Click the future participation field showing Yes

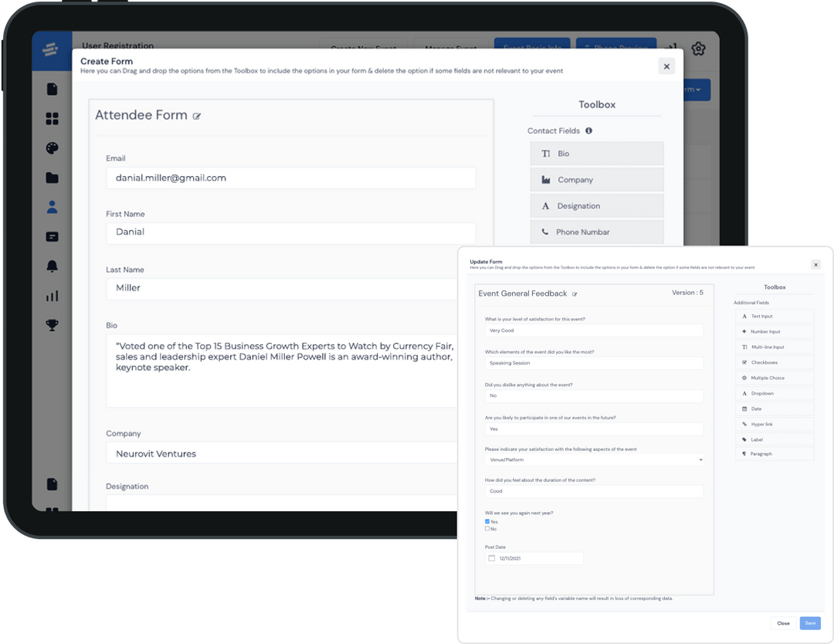pyautogui.click(x=594, y=429)
